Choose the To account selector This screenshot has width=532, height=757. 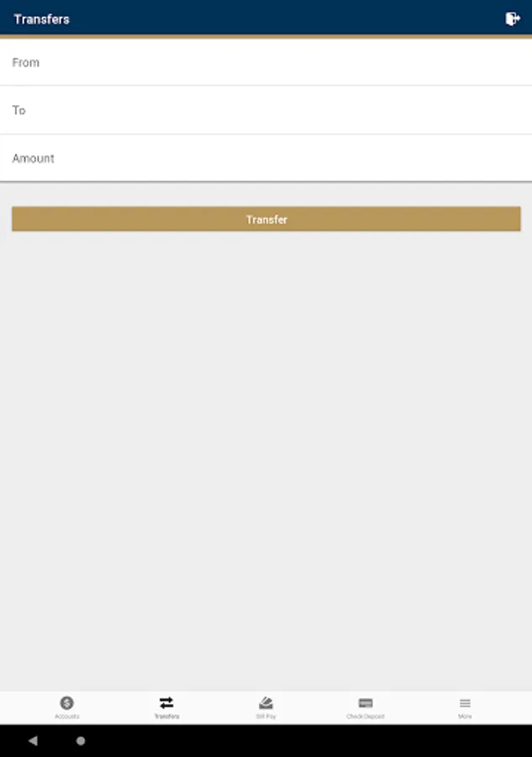tap(266, 110)
